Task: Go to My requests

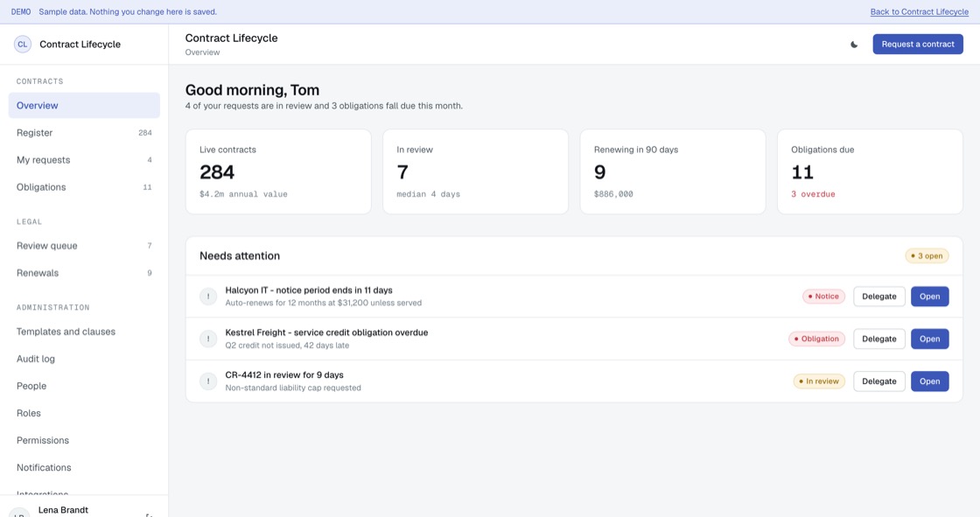Action: coord(84,160)
